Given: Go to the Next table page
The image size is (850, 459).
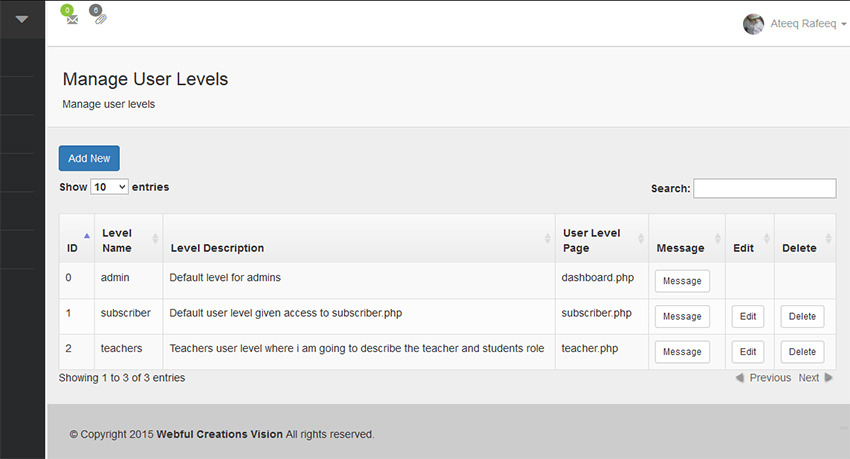Looking at the screenshot, I should [x=815, y=378].
